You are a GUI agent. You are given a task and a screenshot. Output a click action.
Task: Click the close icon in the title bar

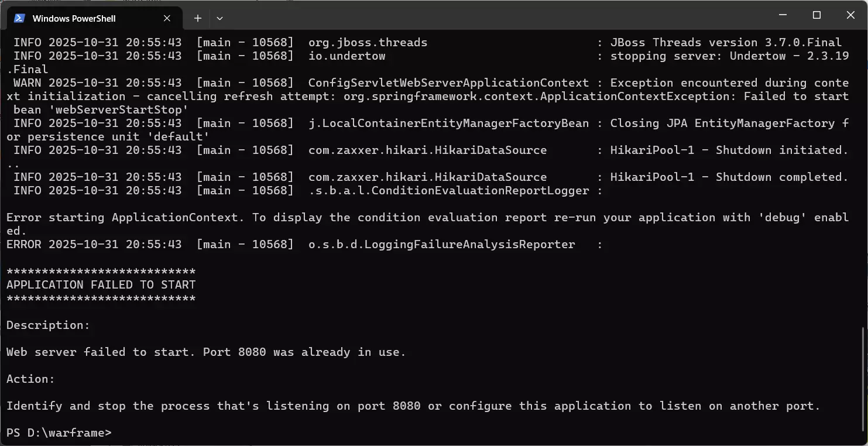click(x=850, y=15)
